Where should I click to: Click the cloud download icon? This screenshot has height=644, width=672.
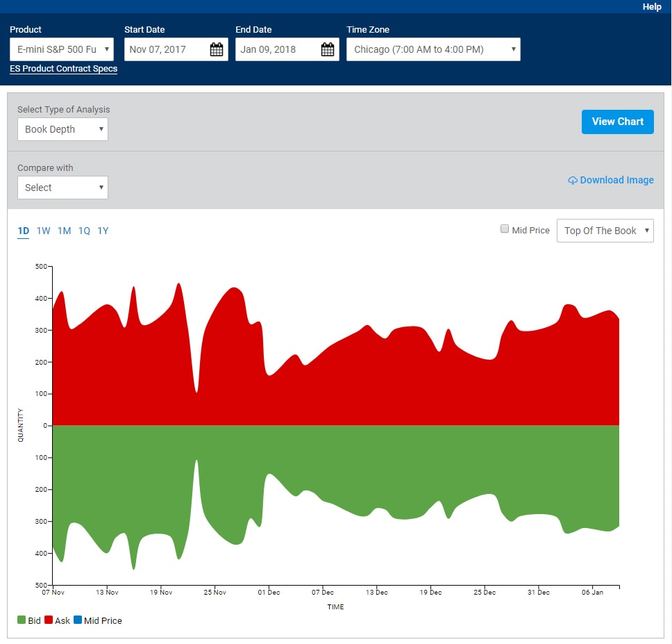tap(573, 181)
